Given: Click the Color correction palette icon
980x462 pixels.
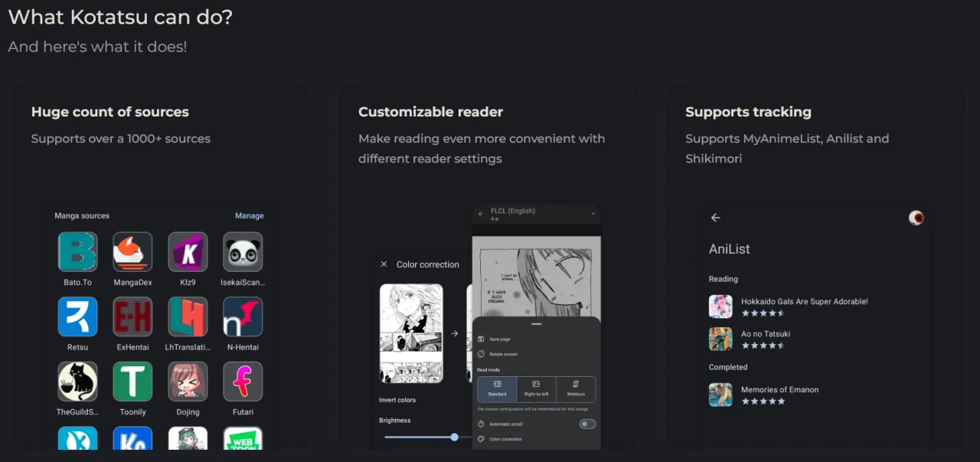Looking at the screenshot, I should point(481,439).
